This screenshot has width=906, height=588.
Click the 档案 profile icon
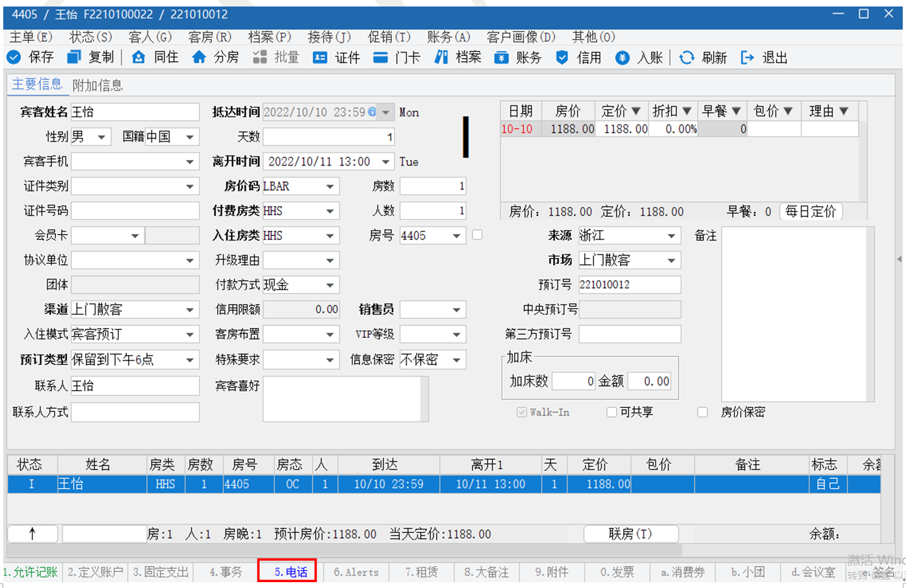pos(441,57)
